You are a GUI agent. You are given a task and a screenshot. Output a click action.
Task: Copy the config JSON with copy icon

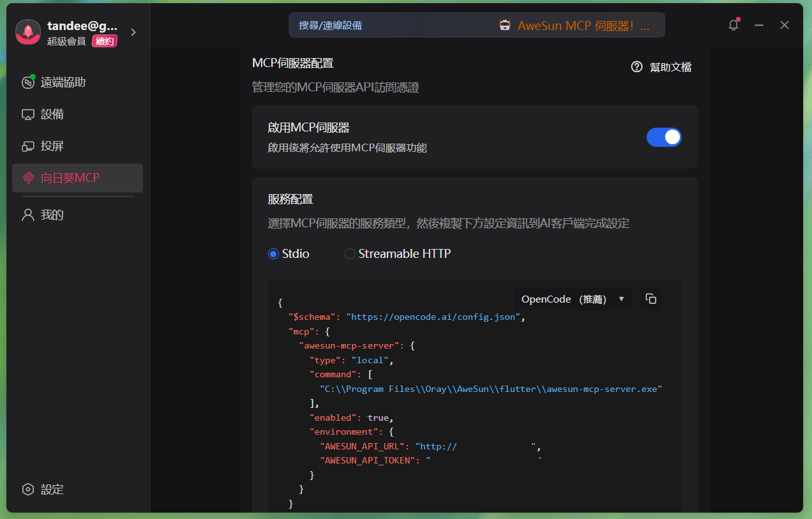click(651, 299)
